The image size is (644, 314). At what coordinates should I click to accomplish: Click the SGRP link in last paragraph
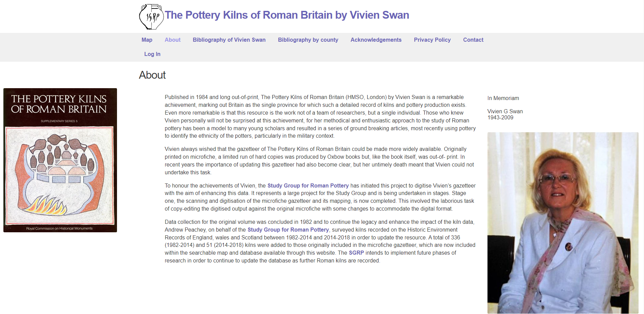click(356, 253)
